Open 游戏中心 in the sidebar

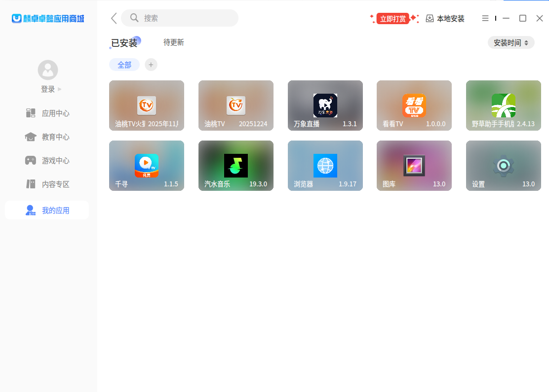tap(47, 161)
